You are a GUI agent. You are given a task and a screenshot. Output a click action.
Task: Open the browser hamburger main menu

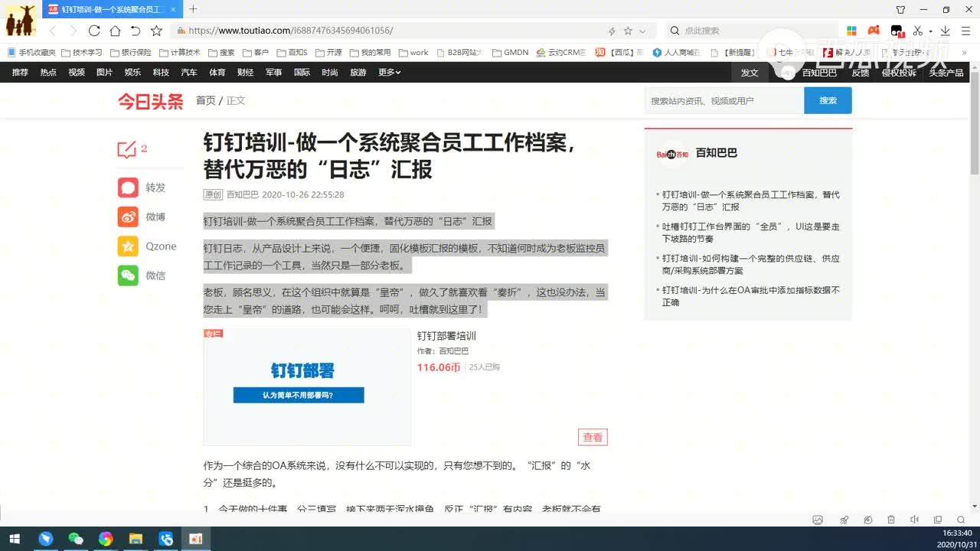965,31
